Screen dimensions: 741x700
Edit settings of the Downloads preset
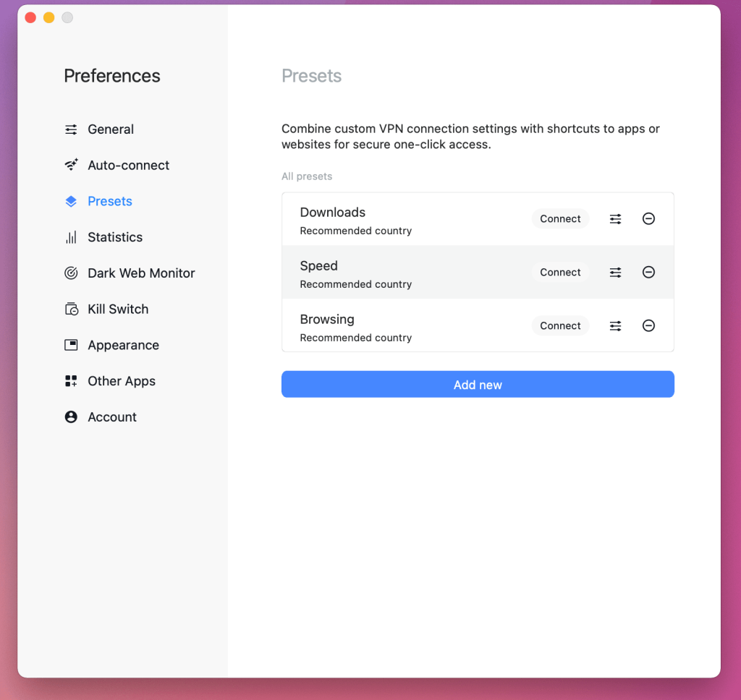click(x=615, y=218)
